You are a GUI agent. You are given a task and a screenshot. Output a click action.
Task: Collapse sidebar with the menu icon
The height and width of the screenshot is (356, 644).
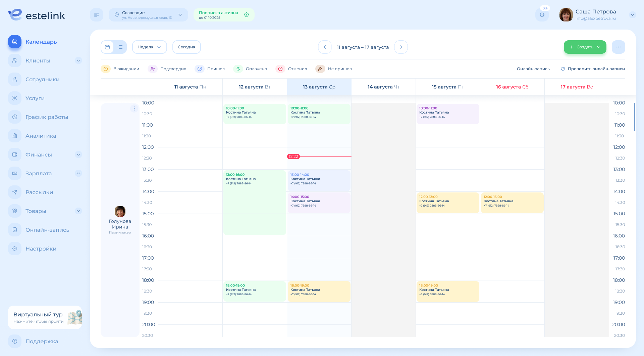[x=97, y=15]
